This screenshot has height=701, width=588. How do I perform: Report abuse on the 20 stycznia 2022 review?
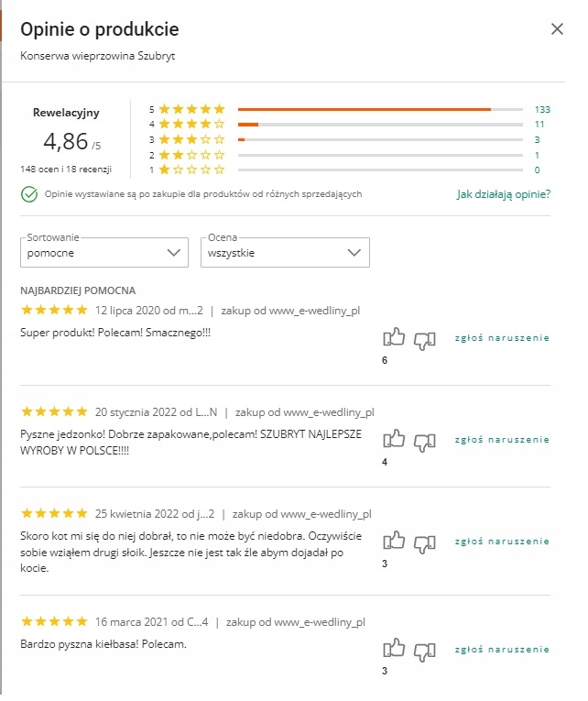pyautogui.click(x=502, y=440)
